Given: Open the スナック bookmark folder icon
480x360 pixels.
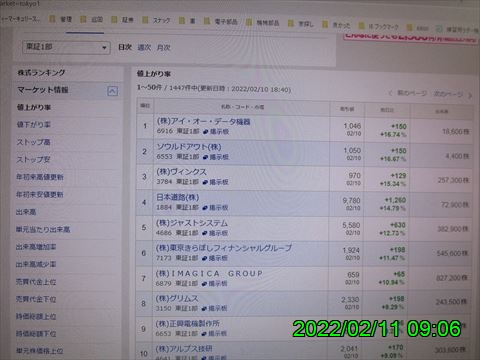Looking at the screenshot, I should tap(145, 20).
